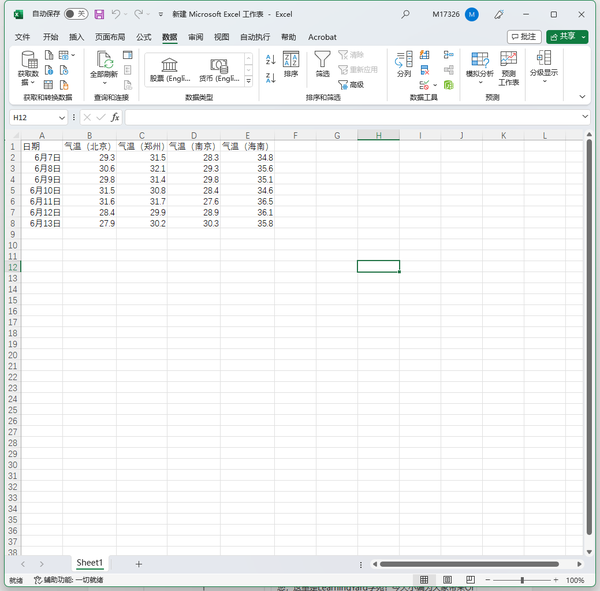Screen dimensions: 600x591
Task: Click the Share (共享) button
Action: tap(567, 37)
